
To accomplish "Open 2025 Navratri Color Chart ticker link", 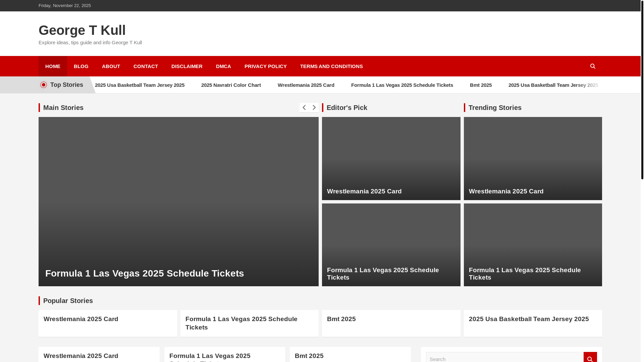I will pyautogui.click(x=231, y=85).
